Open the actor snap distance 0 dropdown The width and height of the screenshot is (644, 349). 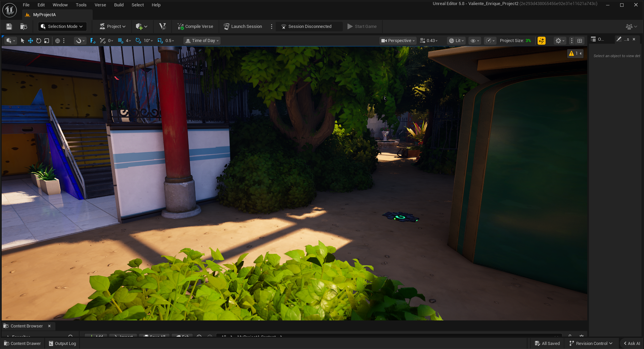(110, 41)
